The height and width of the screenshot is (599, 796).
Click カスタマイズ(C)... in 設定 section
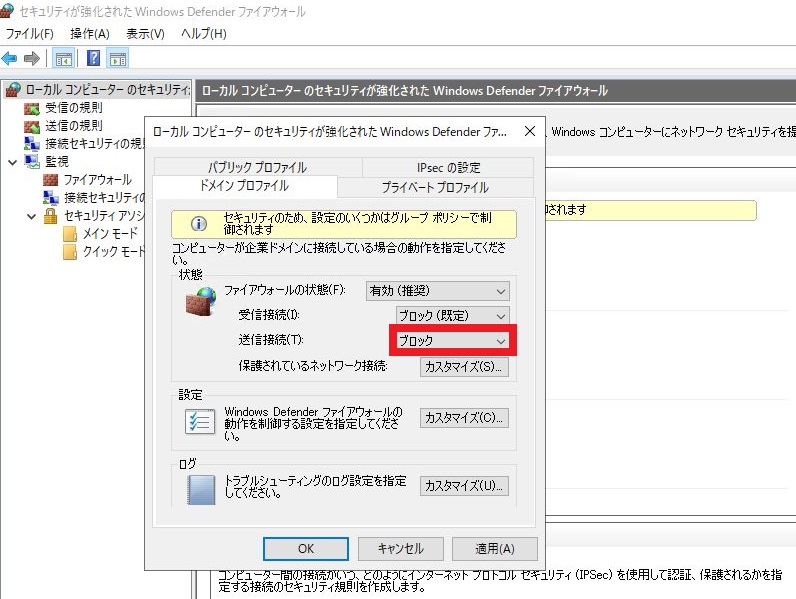coord(464,418)
